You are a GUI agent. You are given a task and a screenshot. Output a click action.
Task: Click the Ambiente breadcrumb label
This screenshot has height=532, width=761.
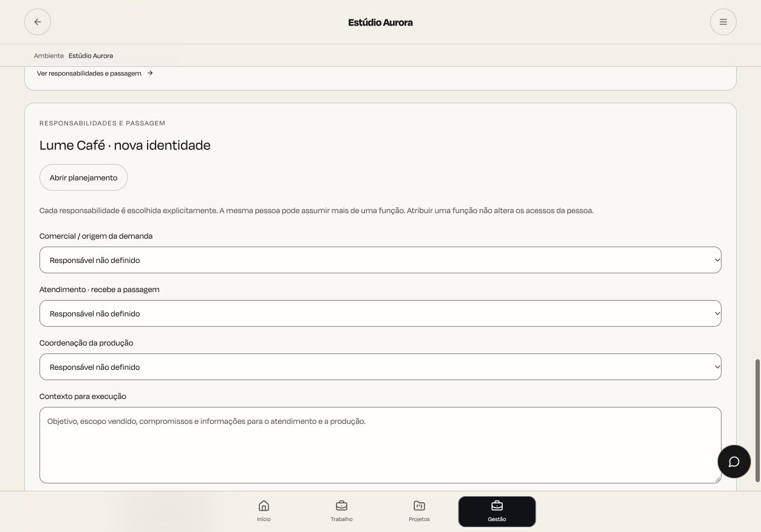[x=49, y=56]
